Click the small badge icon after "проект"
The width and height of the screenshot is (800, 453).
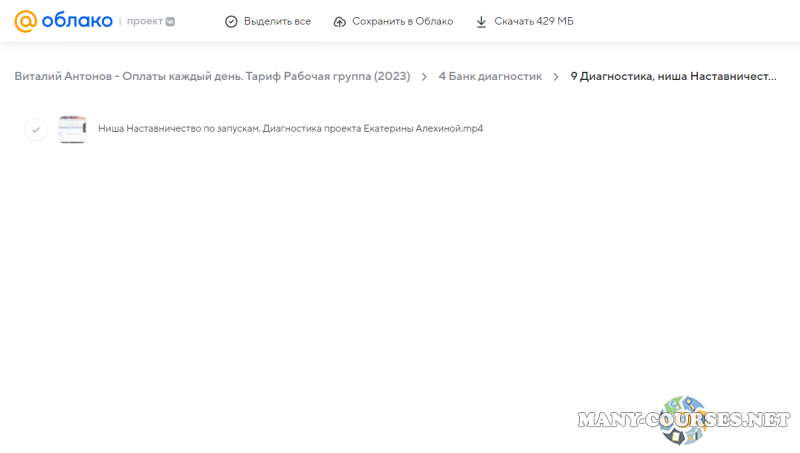(x=170, y=21)
